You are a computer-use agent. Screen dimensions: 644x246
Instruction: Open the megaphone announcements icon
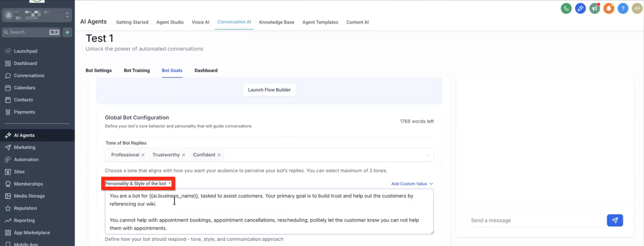tap(594, 8)
